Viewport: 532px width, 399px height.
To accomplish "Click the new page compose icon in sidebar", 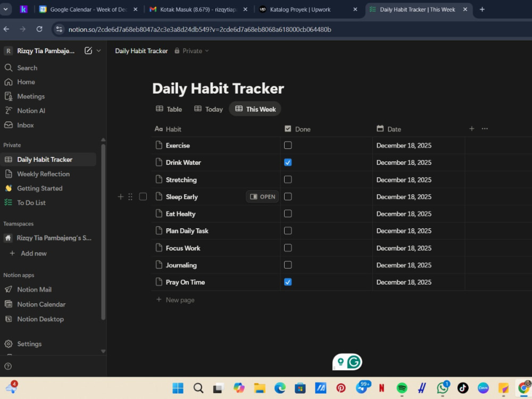I will tap(88, 51).
